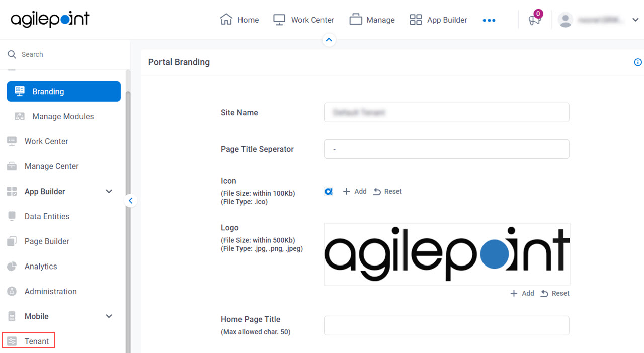
Task: Open App Builder in the top menu
Action: click(438, 20)
